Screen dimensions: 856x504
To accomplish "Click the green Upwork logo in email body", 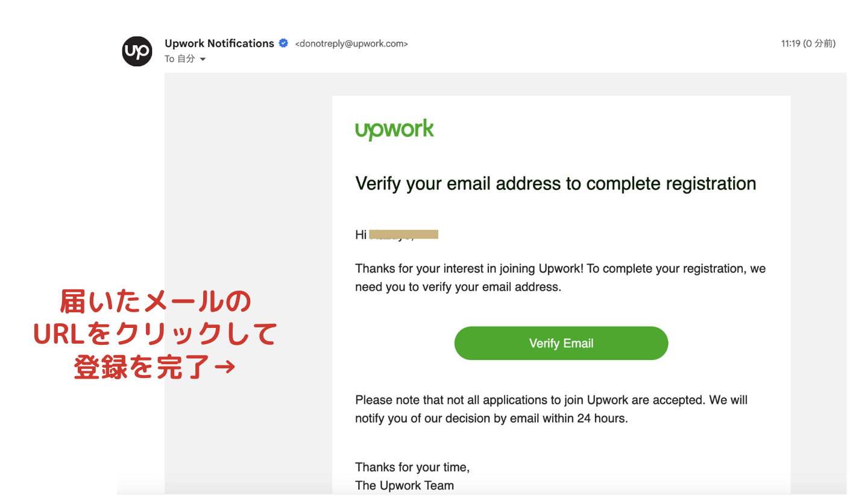I will (x=394, y=130).
